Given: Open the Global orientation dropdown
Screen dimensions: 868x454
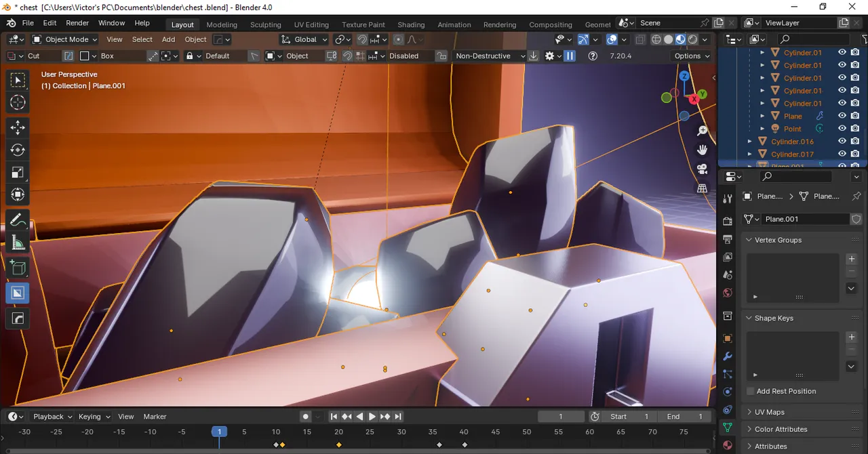Looking at the screenshot, I should click(x=304, y=39).
